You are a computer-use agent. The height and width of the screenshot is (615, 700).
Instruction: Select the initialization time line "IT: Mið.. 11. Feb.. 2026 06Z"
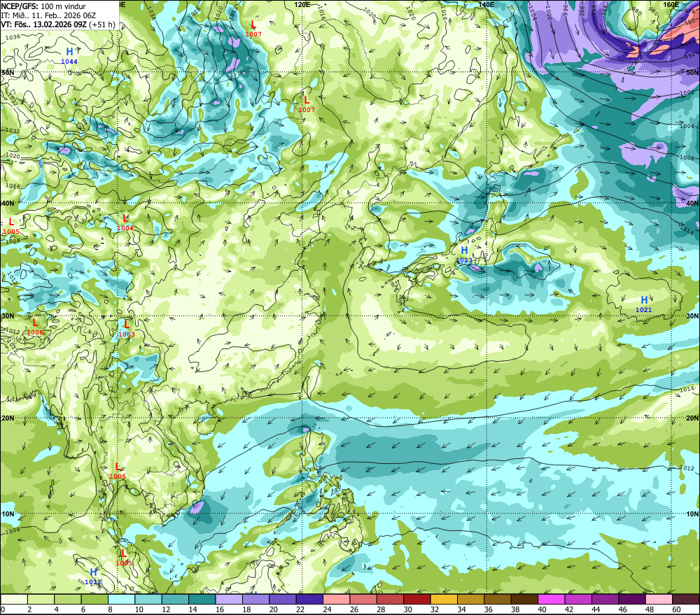48,15
